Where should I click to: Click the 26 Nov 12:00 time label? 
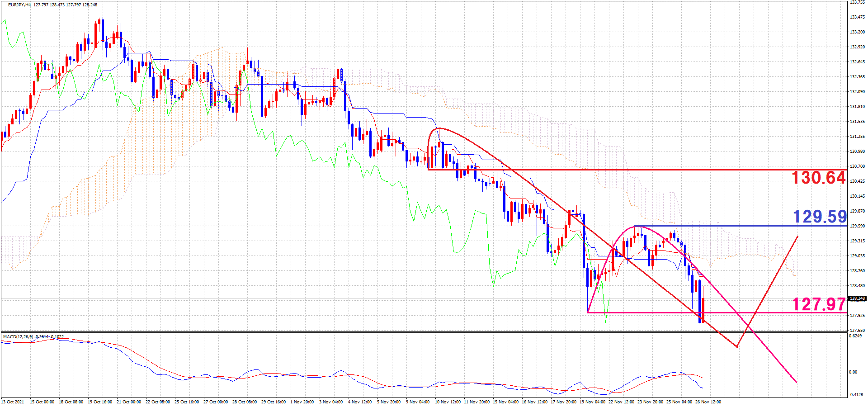[x=708, y=402]
